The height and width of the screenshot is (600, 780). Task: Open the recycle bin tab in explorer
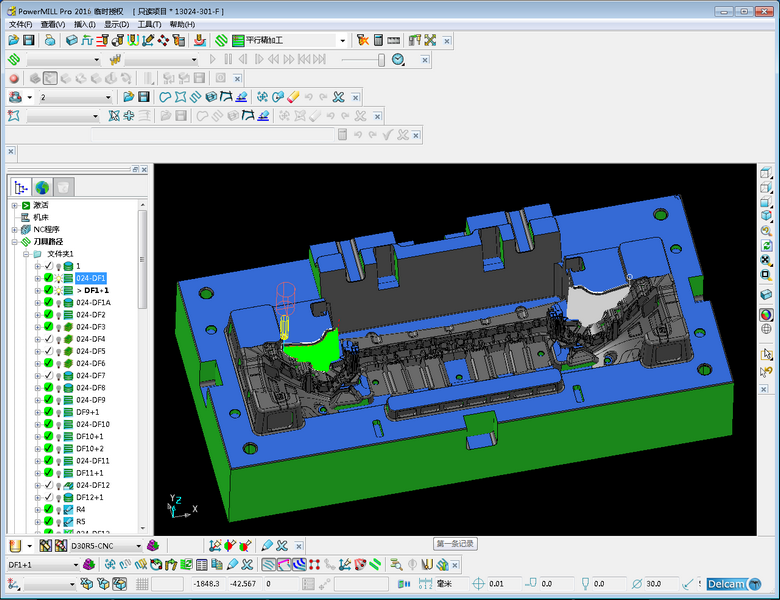[63, 187]
